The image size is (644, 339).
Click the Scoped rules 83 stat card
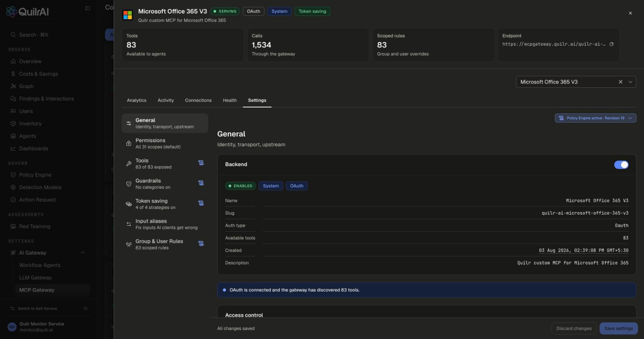[x=433, y=45]
